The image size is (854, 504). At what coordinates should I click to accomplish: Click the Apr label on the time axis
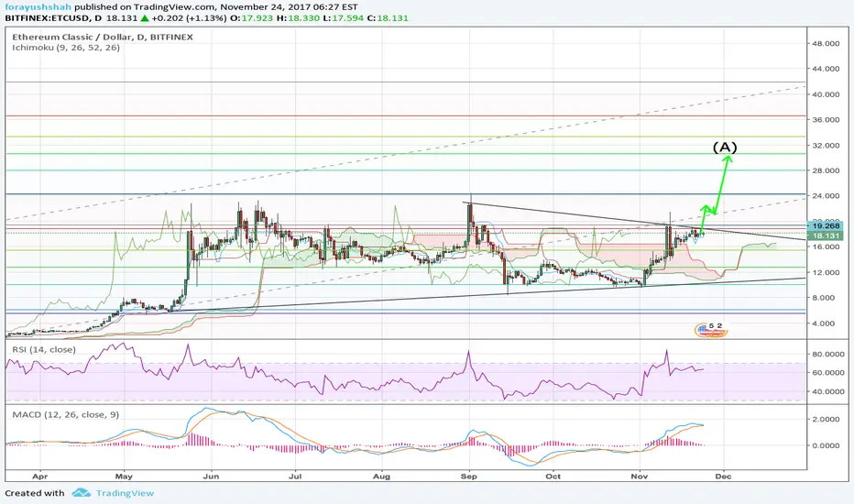tap(39, 477)
